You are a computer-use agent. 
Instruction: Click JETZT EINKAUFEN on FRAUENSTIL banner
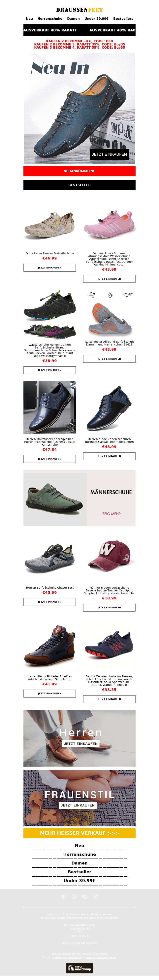[x=77, y=805]
